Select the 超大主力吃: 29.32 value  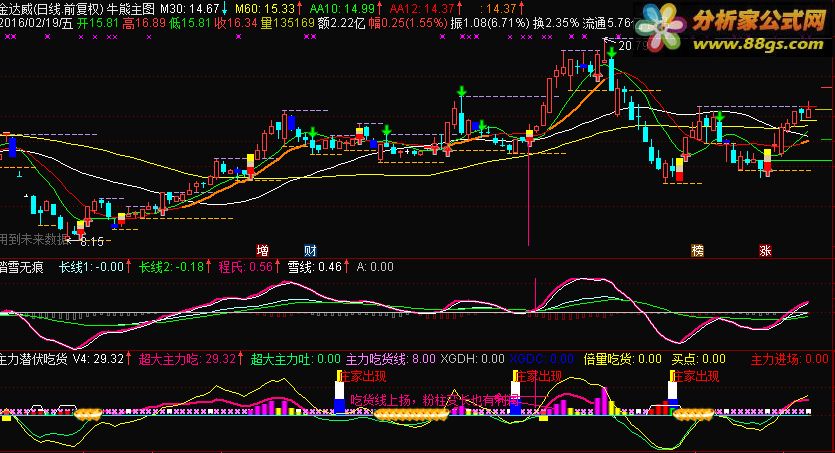click(x=187, y=359)
